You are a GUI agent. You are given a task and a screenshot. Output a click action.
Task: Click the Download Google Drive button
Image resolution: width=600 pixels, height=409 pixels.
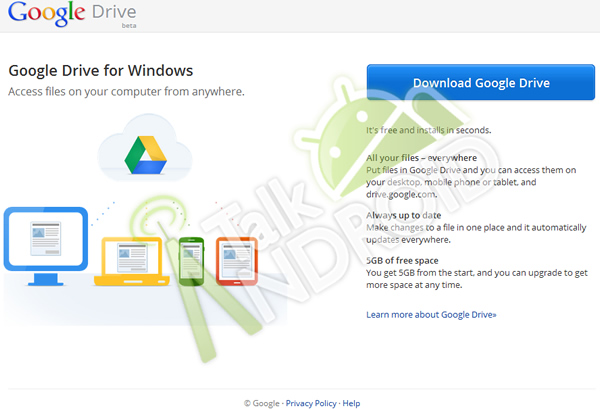pos(481,82)
